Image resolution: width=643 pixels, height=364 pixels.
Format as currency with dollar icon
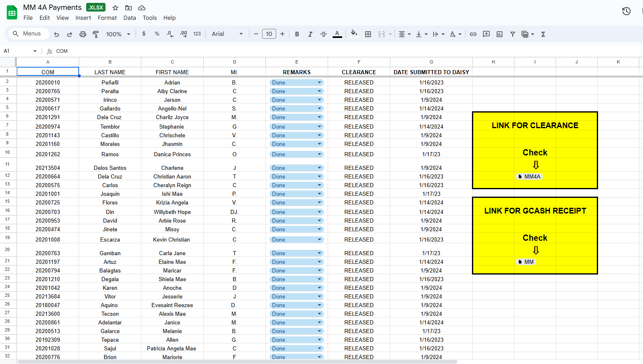coord(144,34)
